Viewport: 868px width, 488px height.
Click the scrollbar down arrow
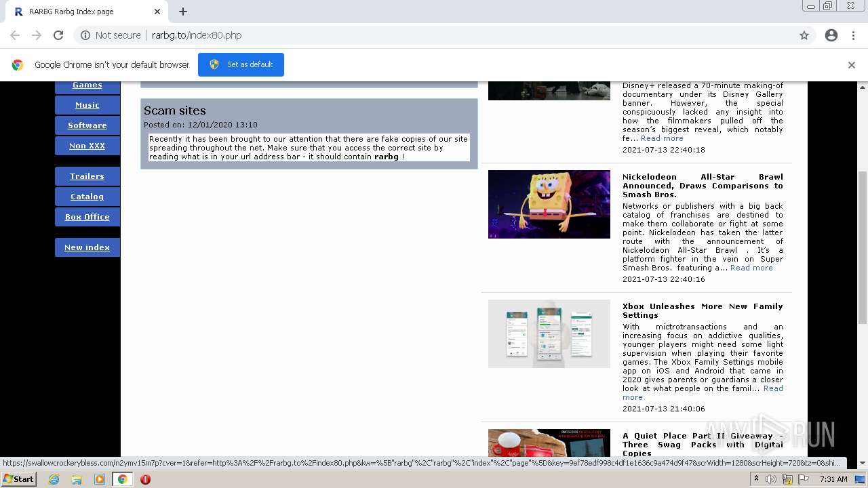pos(863,464)
